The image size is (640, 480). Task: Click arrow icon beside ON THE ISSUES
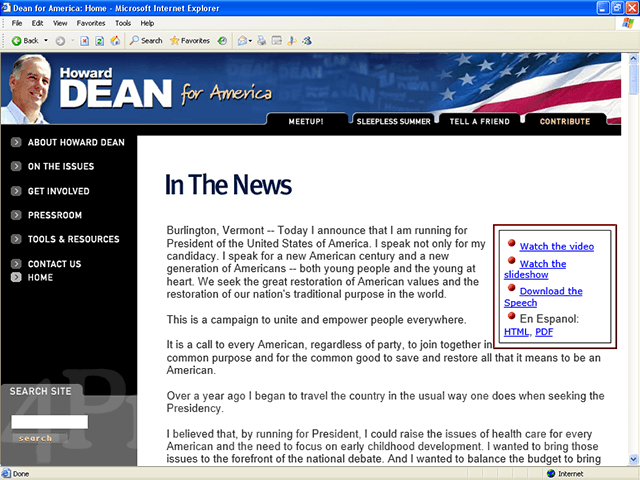tap(16, 166)
